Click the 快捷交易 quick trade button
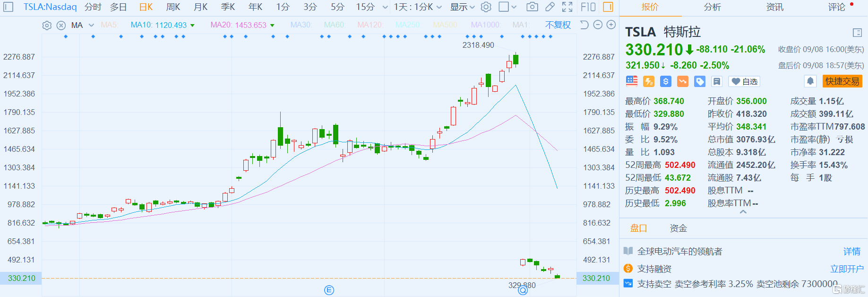This screenshot has width=868, height=297. point(842,81)
